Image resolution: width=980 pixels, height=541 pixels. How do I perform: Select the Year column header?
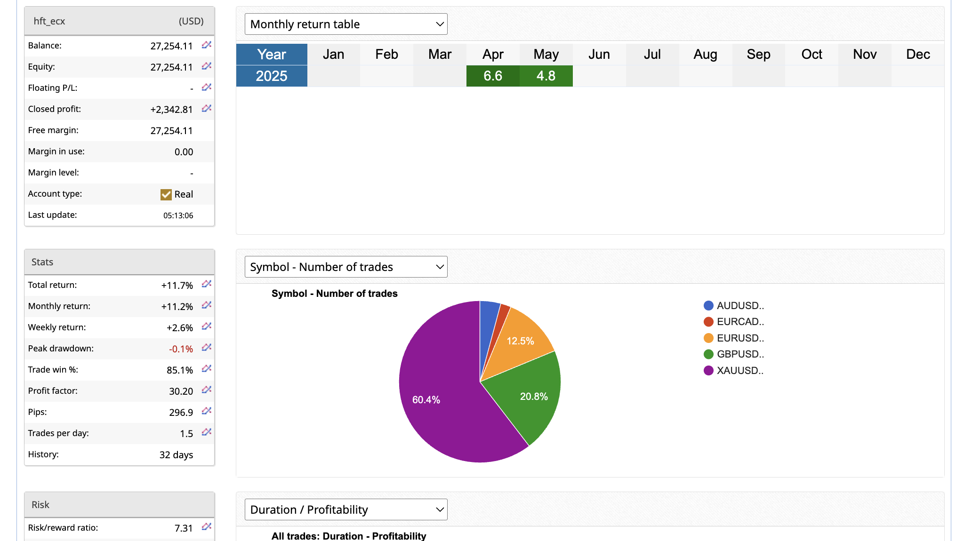tap(272, 55)
